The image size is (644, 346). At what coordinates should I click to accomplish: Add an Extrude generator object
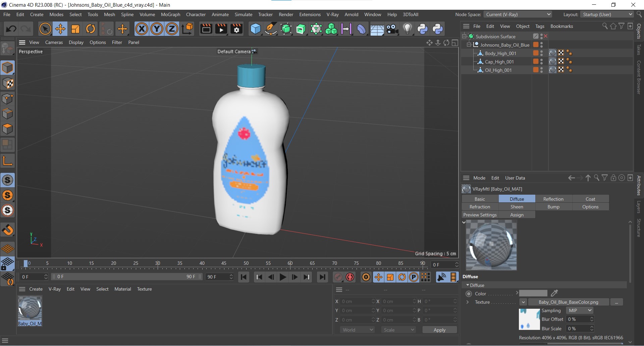point(301,29)
